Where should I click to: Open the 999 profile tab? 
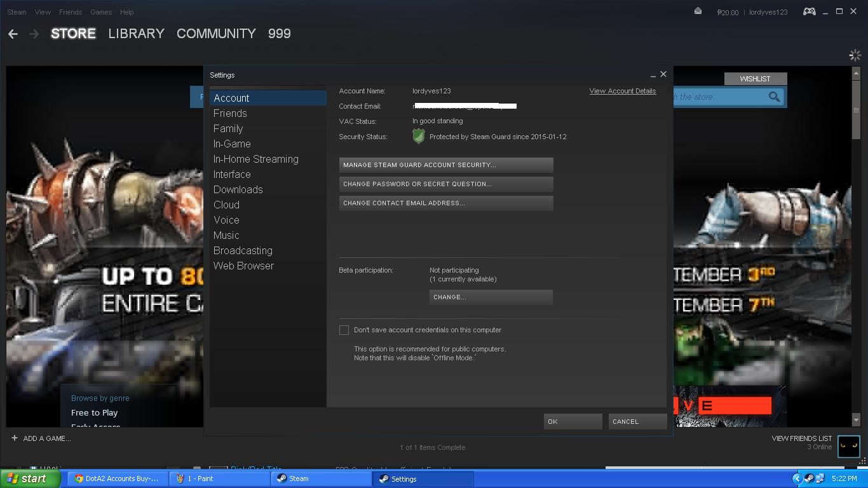click(x=280, y=34)
